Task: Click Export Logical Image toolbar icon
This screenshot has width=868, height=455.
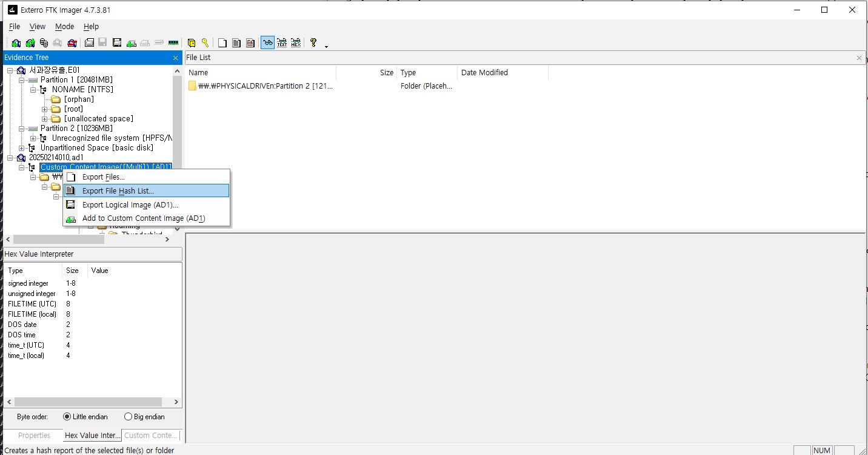Action: (117, 42)
